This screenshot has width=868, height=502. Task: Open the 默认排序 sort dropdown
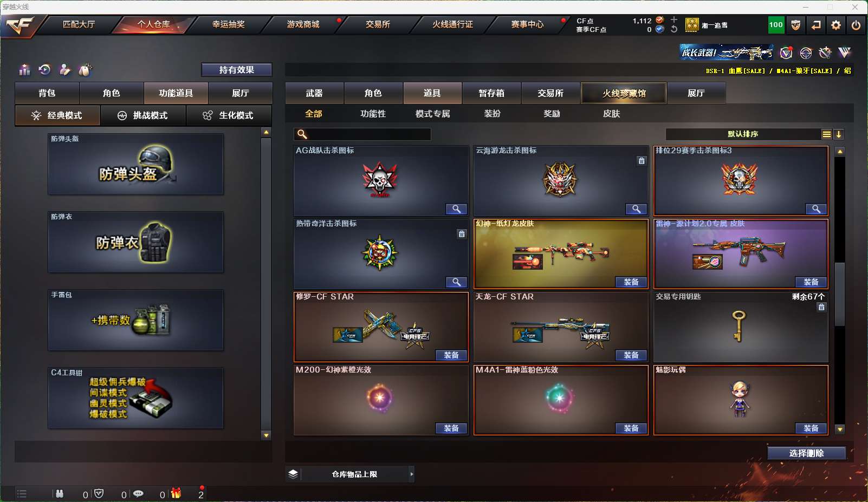point(743,134)
